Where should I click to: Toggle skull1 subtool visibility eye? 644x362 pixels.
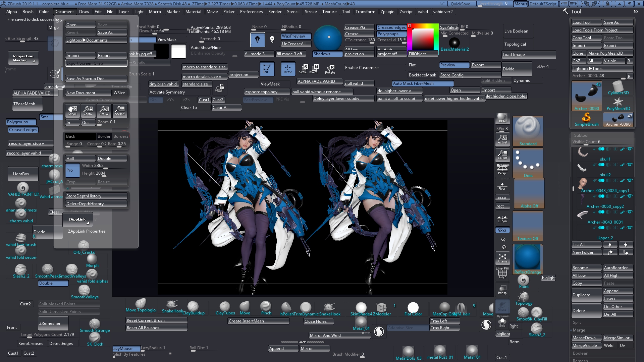coord(630,149)
